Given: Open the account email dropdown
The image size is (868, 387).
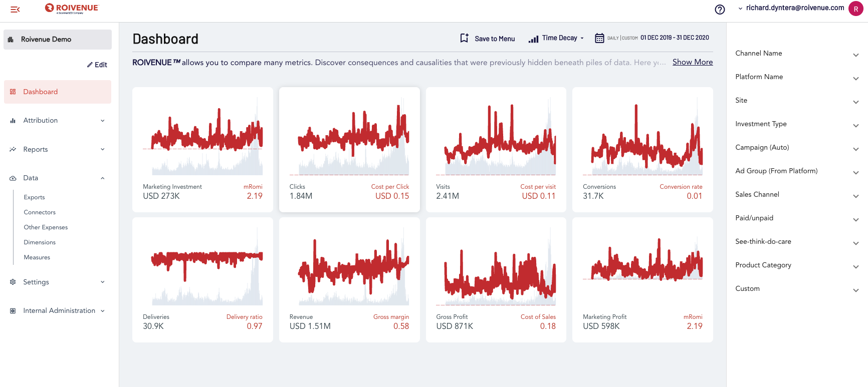Looking at the screenshot, I should coord(791,8).
